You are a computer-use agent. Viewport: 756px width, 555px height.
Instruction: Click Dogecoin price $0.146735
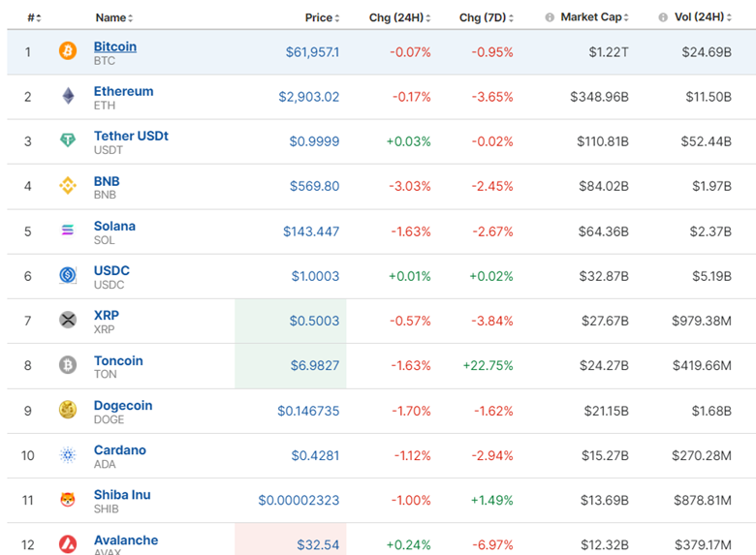pos(308,411)
